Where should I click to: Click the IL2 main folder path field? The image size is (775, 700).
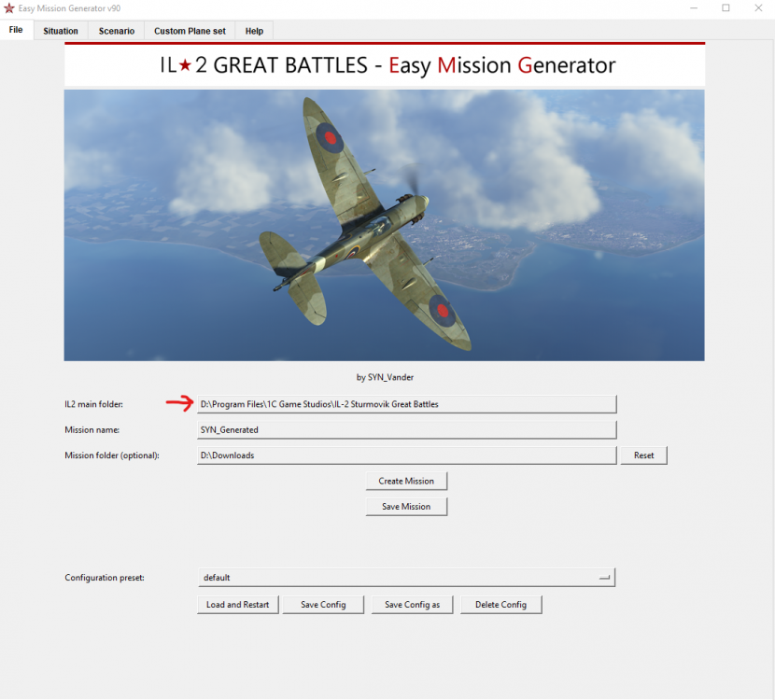(x=406, y=403)
